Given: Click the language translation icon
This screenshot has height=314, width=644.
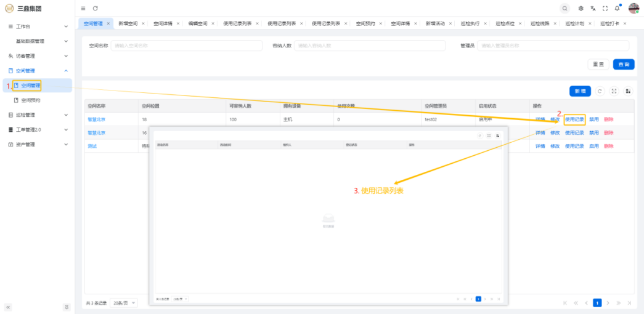Looking at the screenshot, I should pyautogui.click(x=593, y=8).
